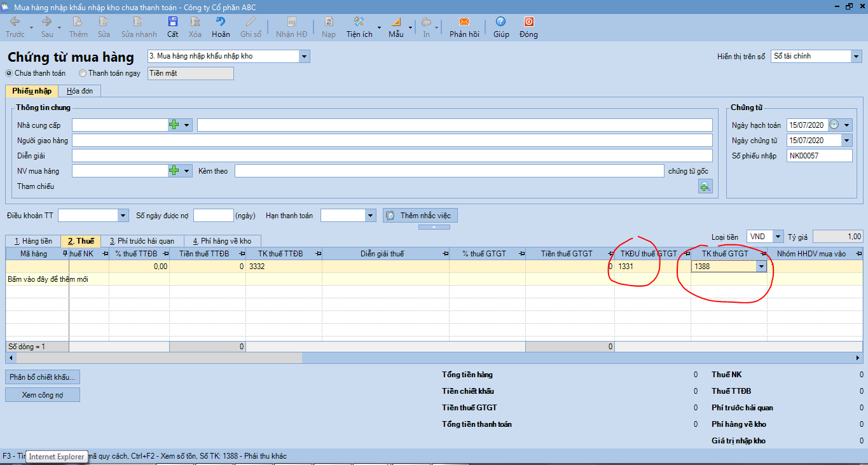Screen dimensions: 868x465
Task: Open the Ngày chứng từ date dropdown
Action: 847,141
